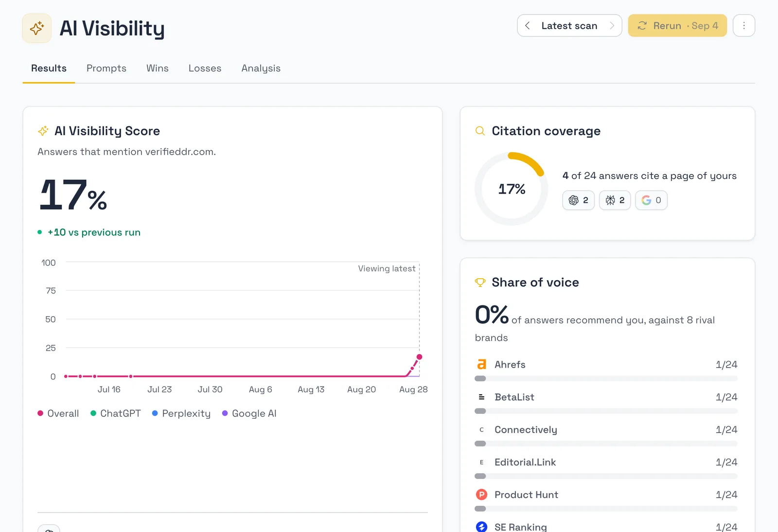Click the 17% citation coverage ring

[512, 189]
